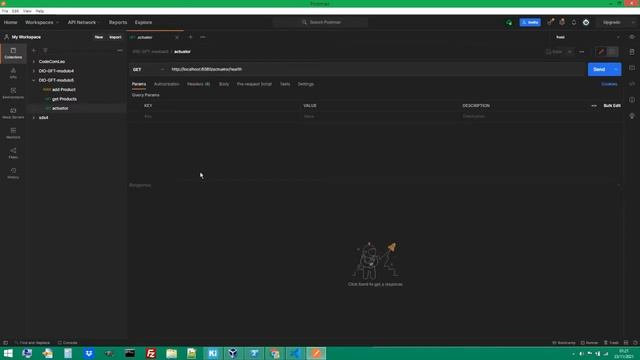Open Console in the status bar
Image resolution: width=640 pixels, height=360 pixels.
point(68,343)
